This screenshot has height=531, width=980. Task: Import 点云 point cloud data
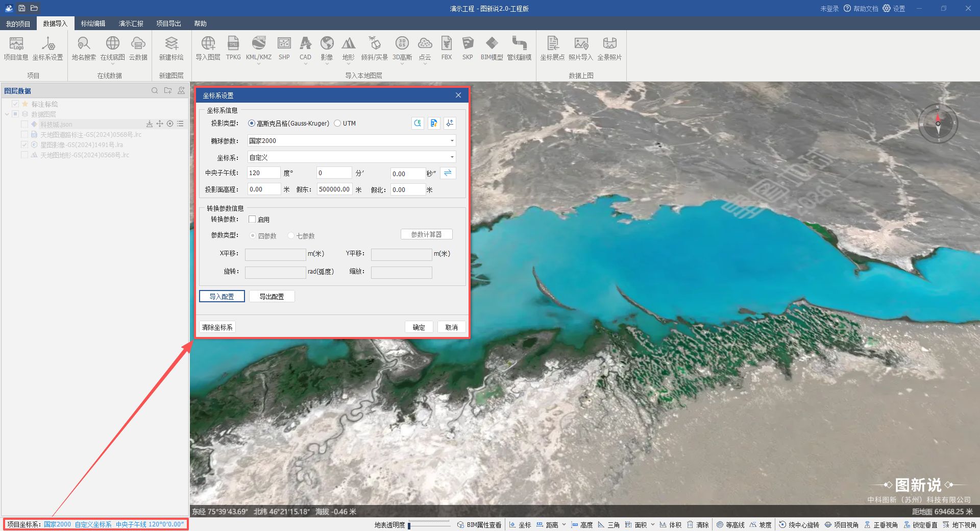pyautogui.click(x=425, y=49)
